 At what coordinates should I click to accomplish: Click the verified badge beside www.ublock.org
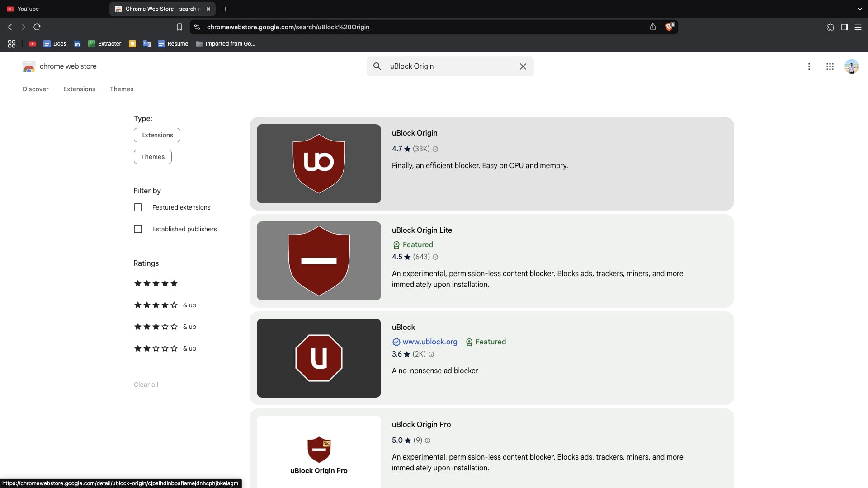(396, 342)
